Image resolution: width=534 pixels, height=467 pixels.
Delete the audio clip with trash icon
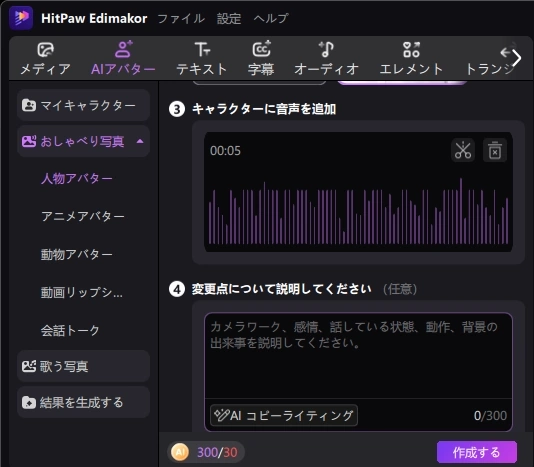point(495,150)
